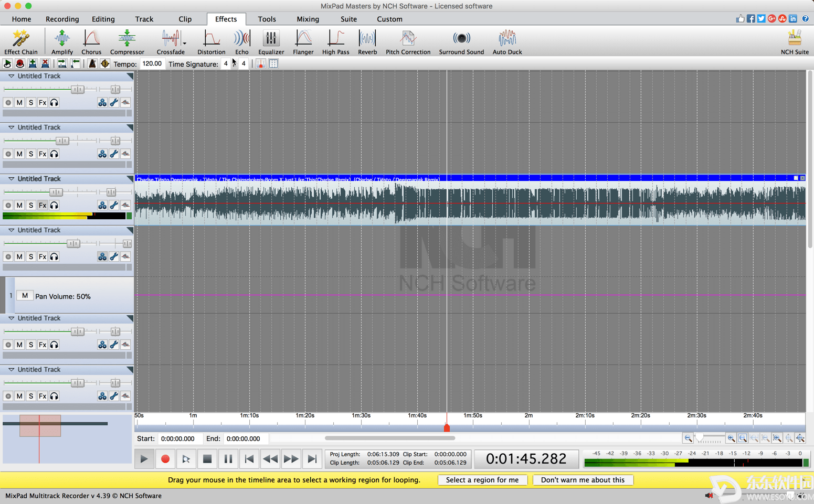Switch to the Recording tab
814x504 pixels.
(62, 19)
